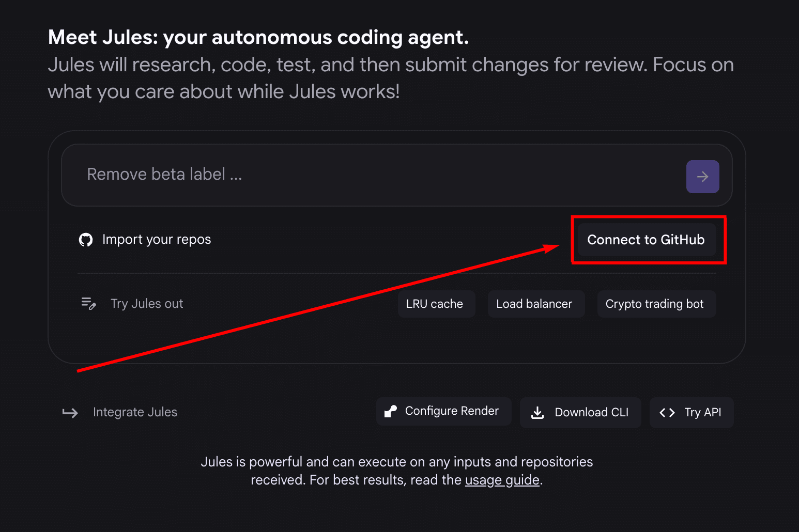Choose the Load balancer suggestion
799x532 pixels.
coord(535,304)
